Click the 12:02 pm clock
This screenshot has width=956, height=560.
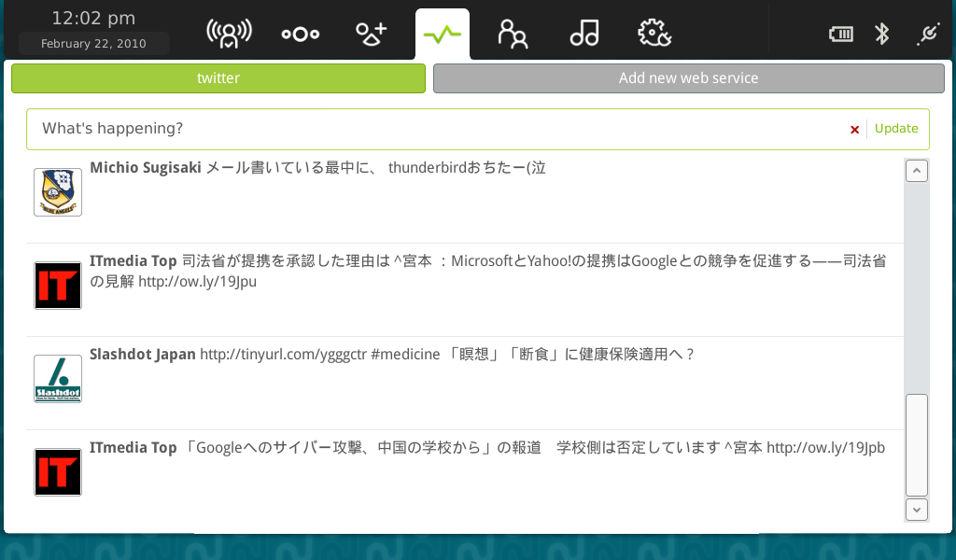[93, 19]
